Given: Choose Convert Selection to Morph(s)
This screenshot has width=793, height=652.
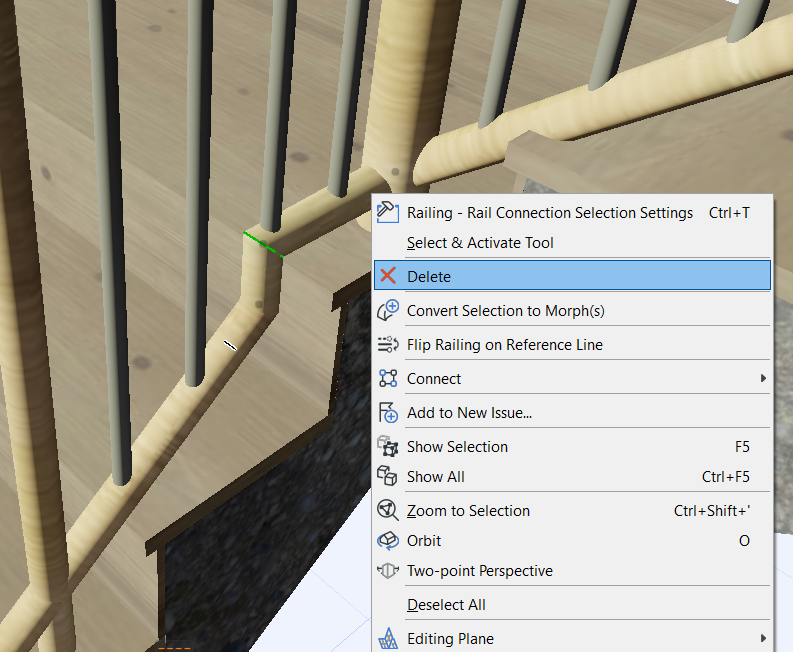Looking at the screenshot, I should tap(572, 310).
